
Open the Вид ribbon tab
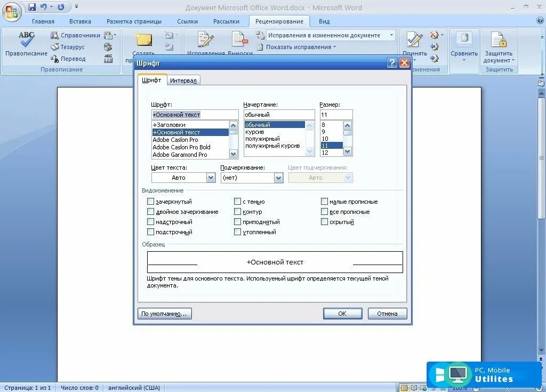tap(324, 21)
